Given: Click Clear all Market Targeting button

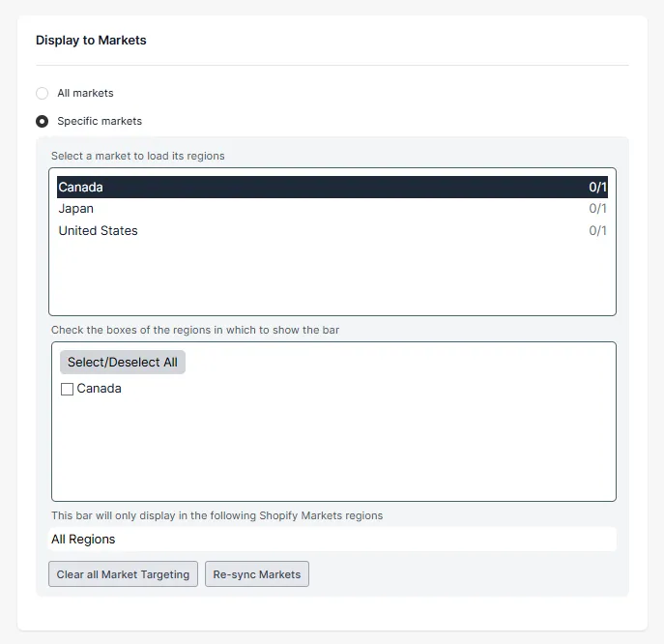Looking at the screenshot, I should [123, 574].
